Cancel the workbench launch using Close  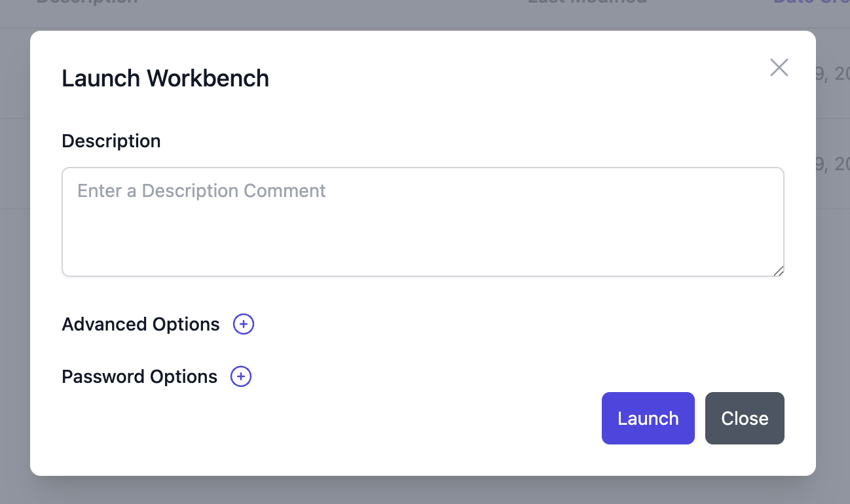(x=745, y=418)
